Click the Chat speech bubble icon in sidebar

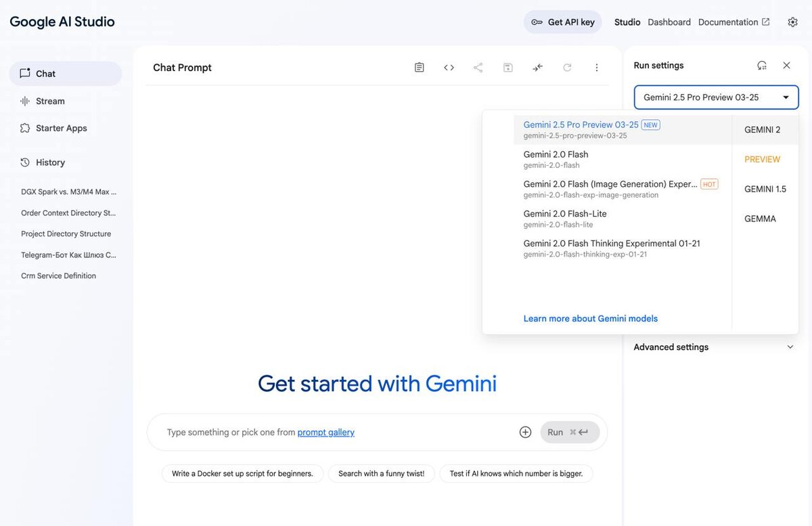[25, 74]
